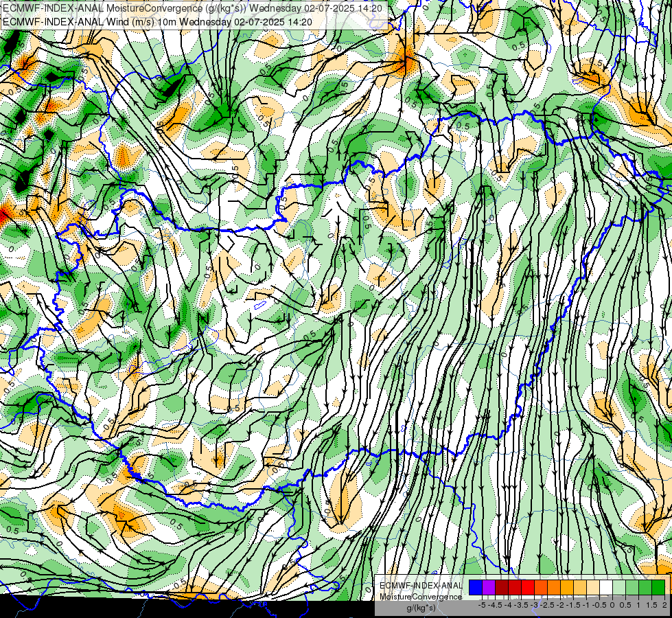Click the '-4.5' tick label on the legend
The height and width of the screenshot is (618, 672).
[x=495, y=605]
